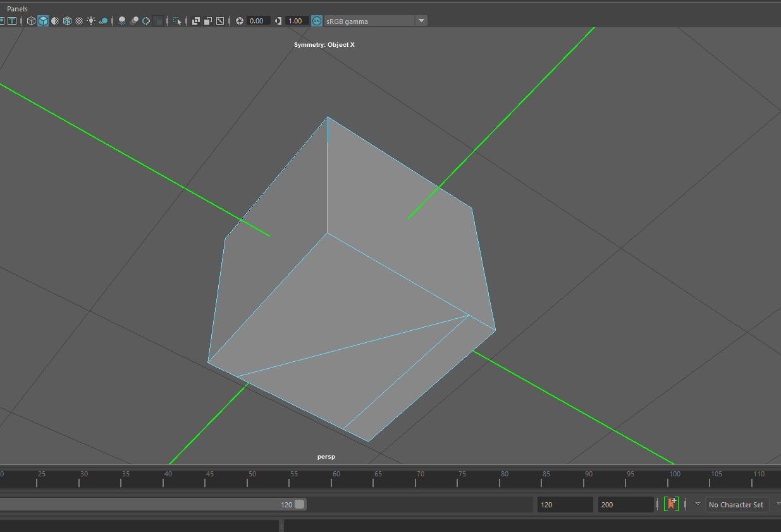Click the exposure icon
This screenshot has width=781, height=532.
tap(240, 21)
